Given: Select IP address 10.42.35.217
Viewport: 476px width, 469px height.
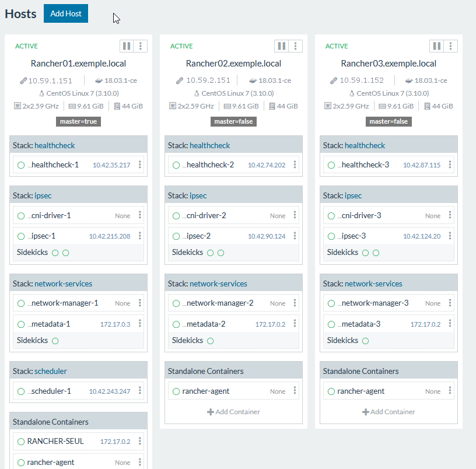Looking at the screenshot, I should point(111,165).
